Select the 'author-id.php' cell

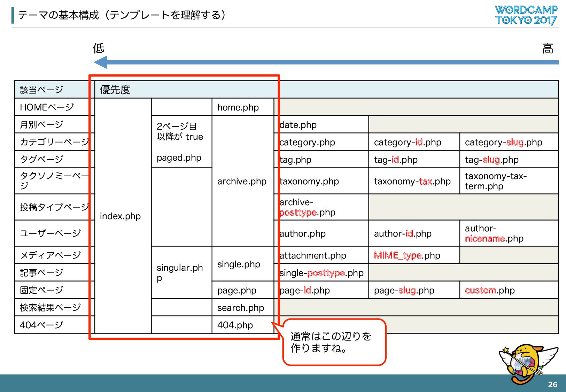[x=414, y=233]
